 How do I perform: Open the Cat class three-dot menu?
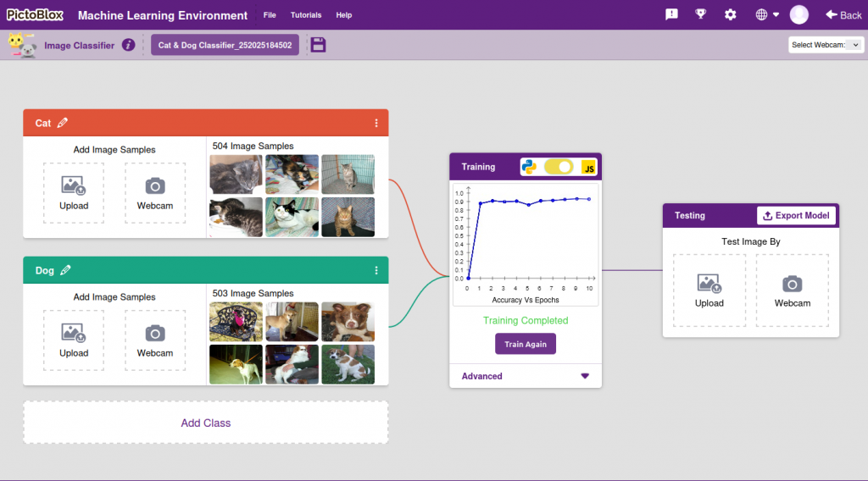click(376, 123)
